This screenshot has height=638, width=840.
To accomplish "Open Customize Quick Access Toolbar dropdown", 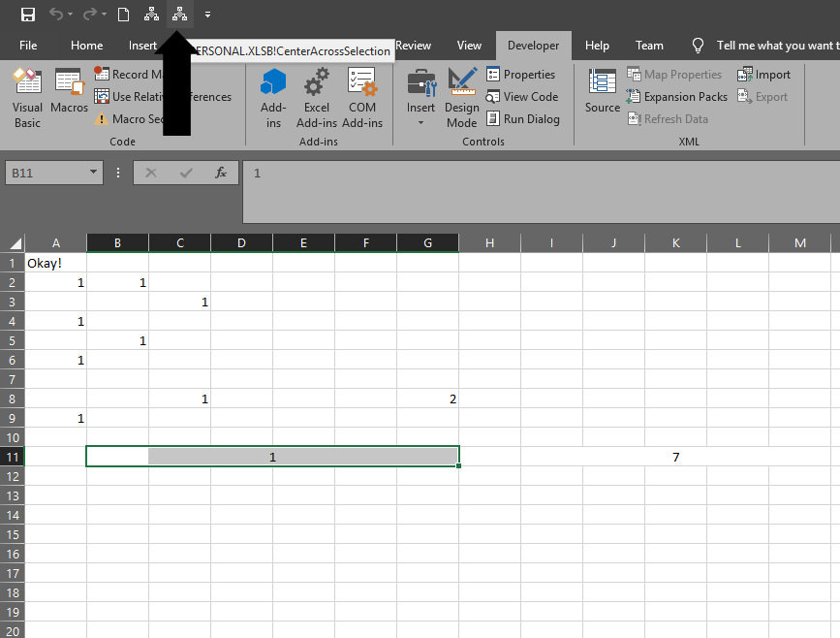I will click(208, 15).
